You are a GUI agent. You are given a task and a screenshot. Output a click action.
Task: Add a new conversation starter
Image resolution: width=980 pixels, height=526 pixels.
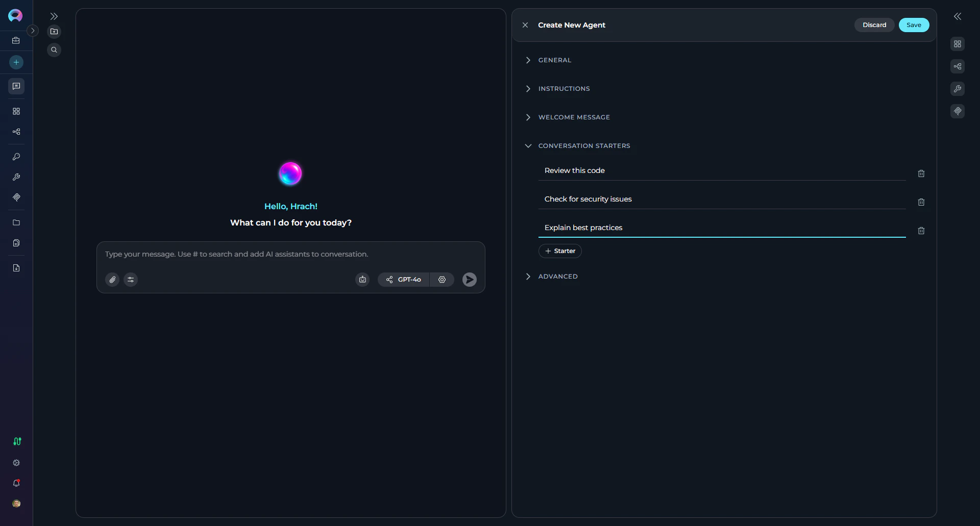pyautogui.click(x=559, y=251)
